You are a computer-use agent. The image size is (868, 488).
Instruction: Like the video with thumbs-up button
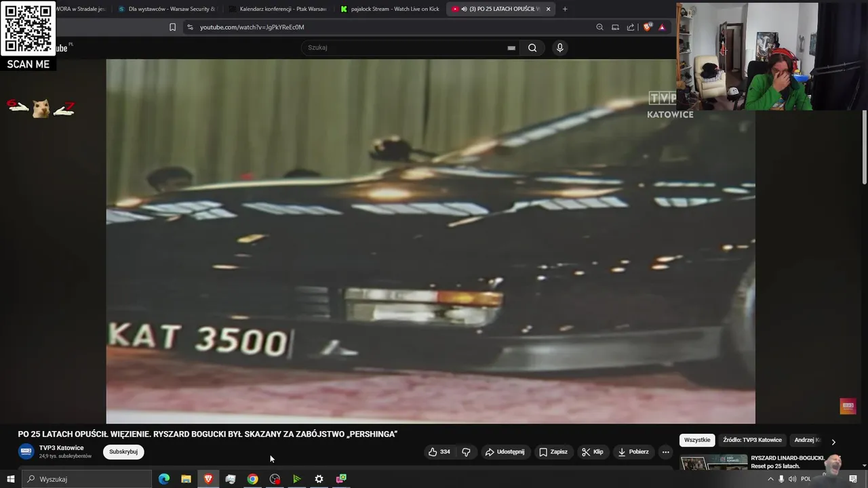click(x=439, y=451)
